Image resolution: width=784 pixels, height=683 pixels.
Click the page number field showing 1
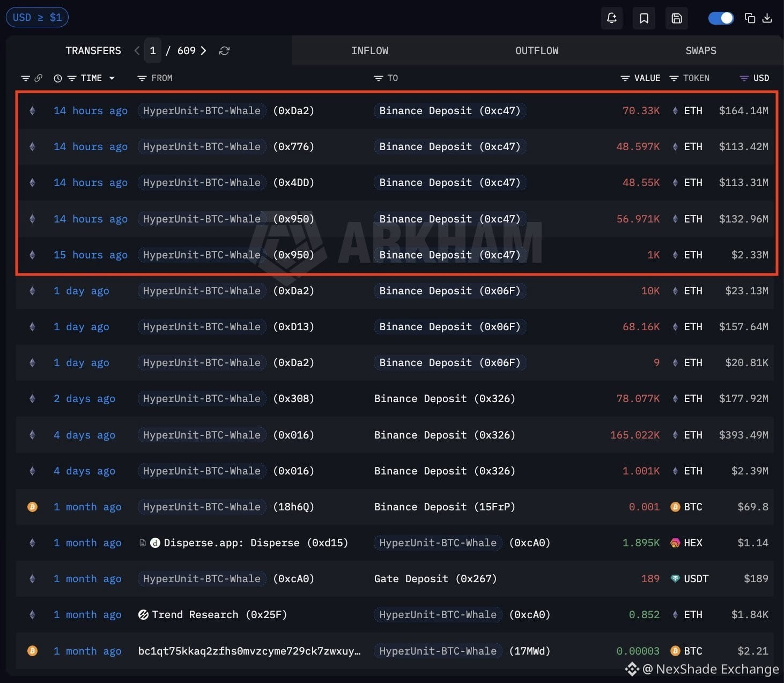click(153, 50)
